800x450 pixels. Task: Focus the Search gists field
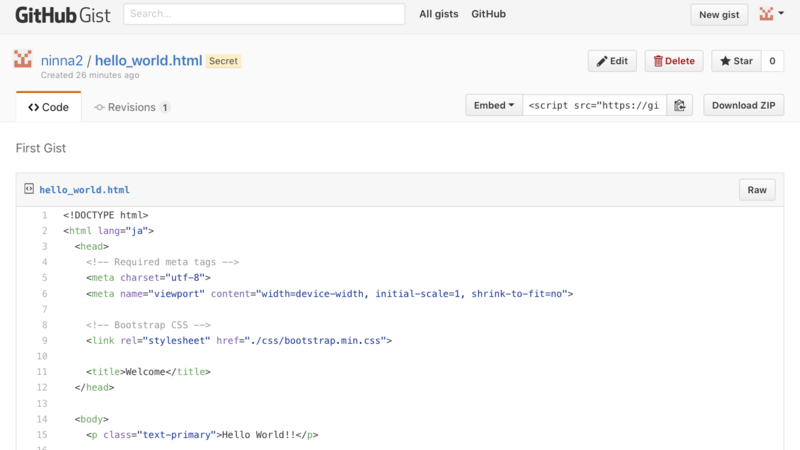coord(264,14)
